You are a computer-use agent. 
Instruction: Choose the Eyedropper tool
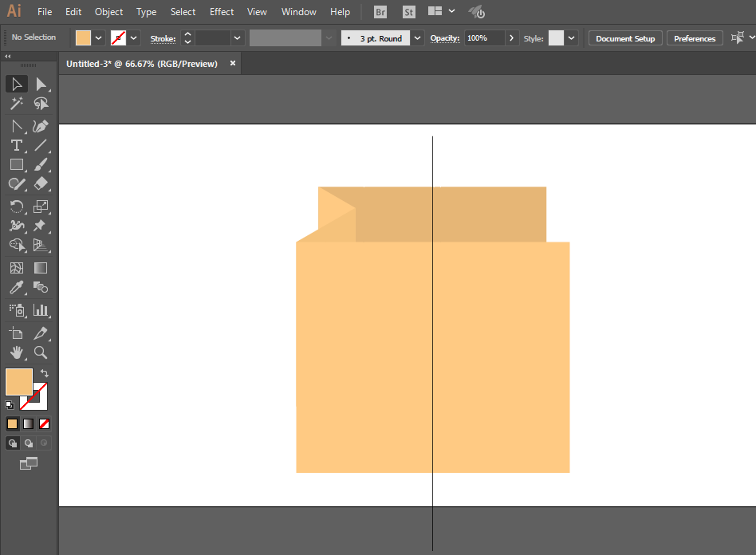point(17,287)
